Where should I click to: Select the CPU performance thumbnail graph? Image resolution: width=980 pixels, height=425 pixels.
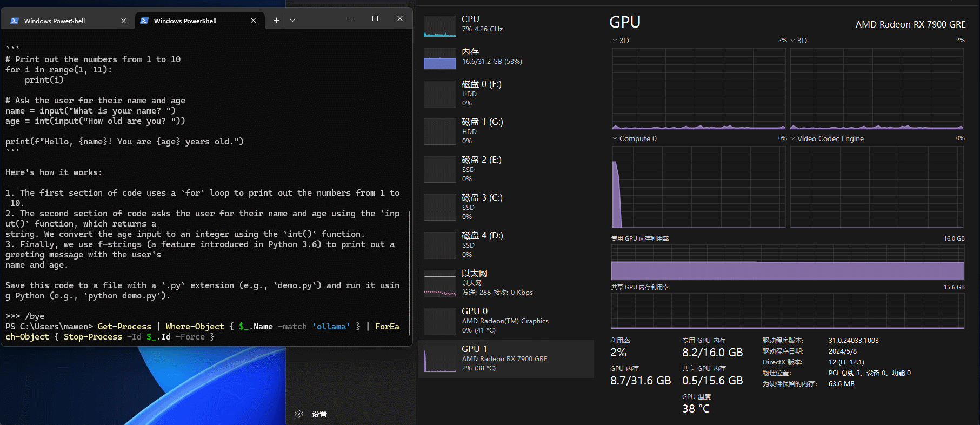click(x=439, y=26)
